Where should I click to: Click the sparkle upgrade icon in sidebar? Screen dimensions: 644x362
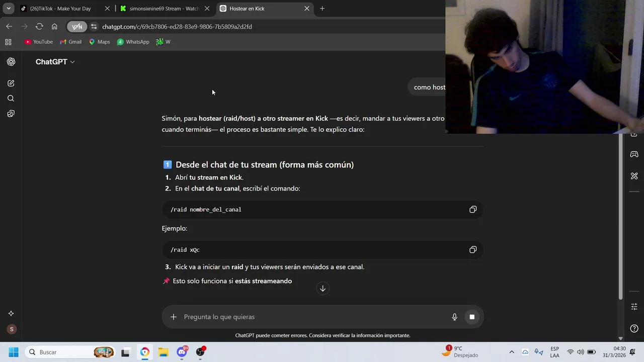[x=11, y=313]
